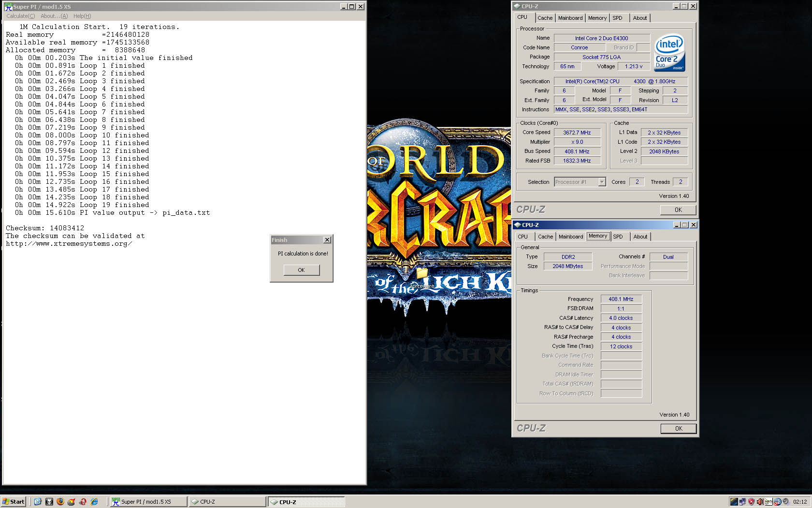Click the Opera icon in quick launch
Screen dimensions: 812x508
pos(83,502)
